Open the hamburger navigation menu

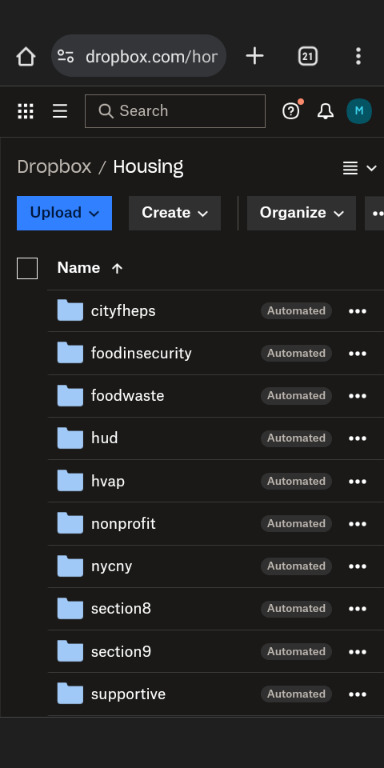(x=60, y=111)
